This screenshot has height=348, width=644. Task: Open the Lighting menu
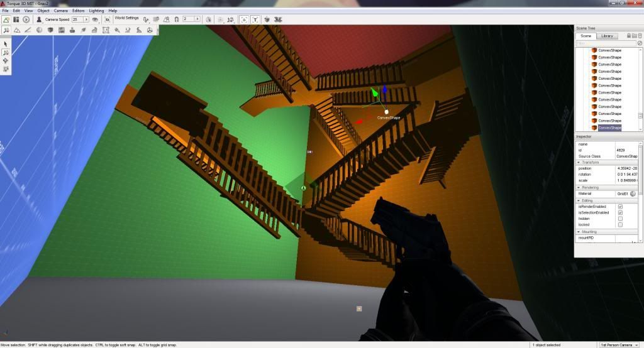pos(96,11)
